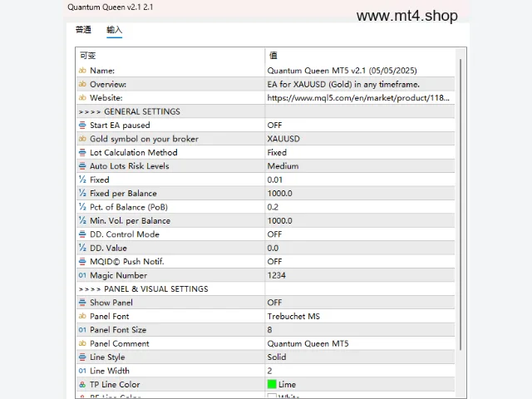Select the Website mql5.com URL value
532x399 pixels.
point(360,98)
